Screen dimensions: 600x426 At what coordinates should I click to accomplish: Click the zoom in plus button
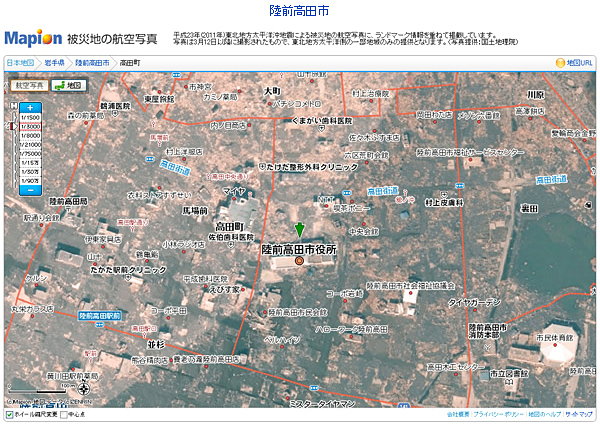click(x=30, y=107)
